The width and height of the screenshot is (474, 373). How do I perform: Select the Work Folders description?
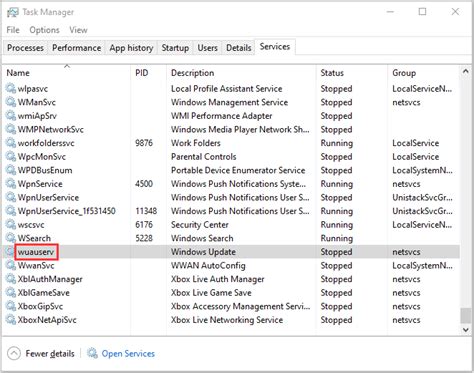point(196,143)
